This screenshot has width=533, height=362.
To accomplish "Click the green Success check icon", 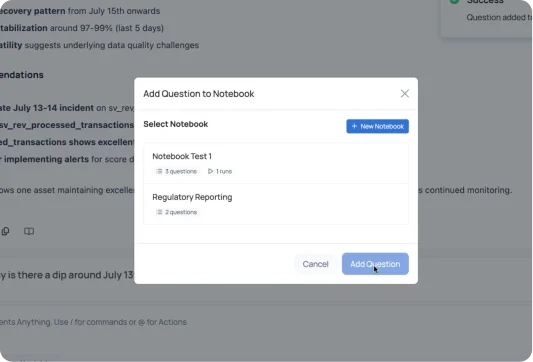I will click(454, 1).
